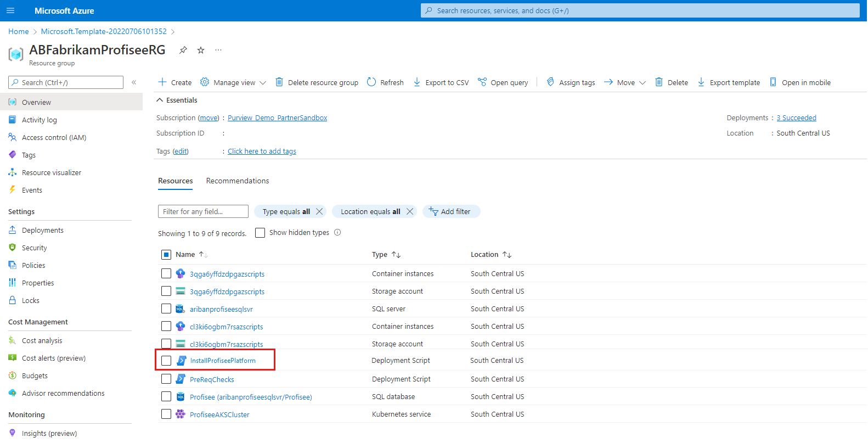The image size is (868, 443).
Task: Click the Advisor recommendations cloud icon
Action: 12,393
